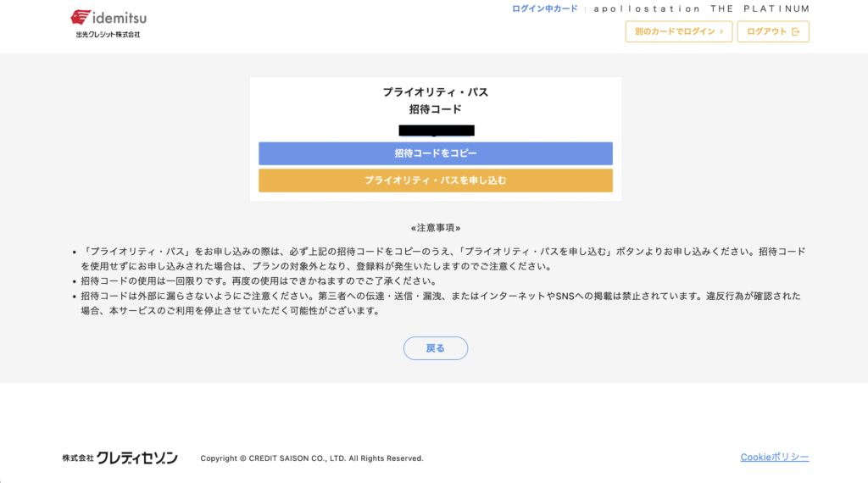Click the 招待コード heading in the card
868x483 pixels.
coord(436,109)
